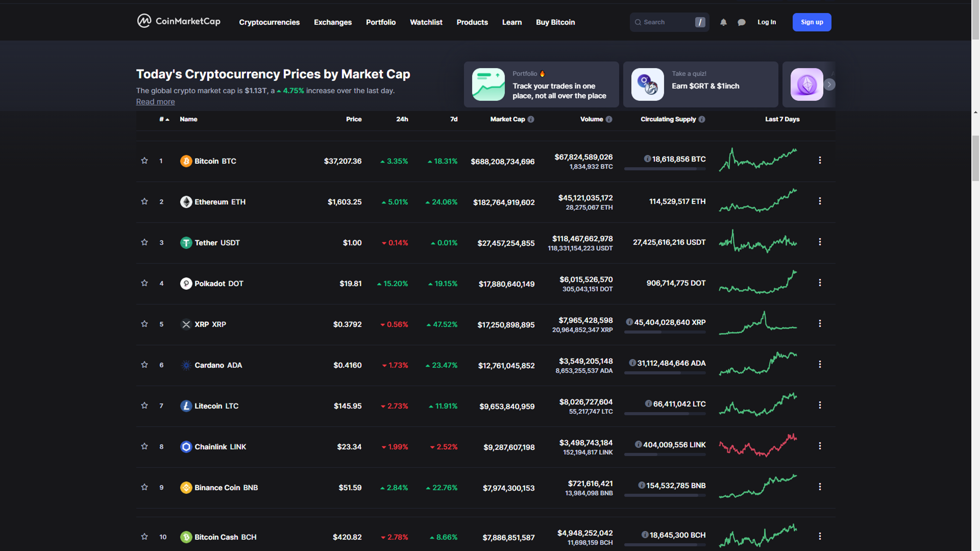Click the Chainlink coin logo
Viewport: 980px width, 551px height.
(186, 447)
